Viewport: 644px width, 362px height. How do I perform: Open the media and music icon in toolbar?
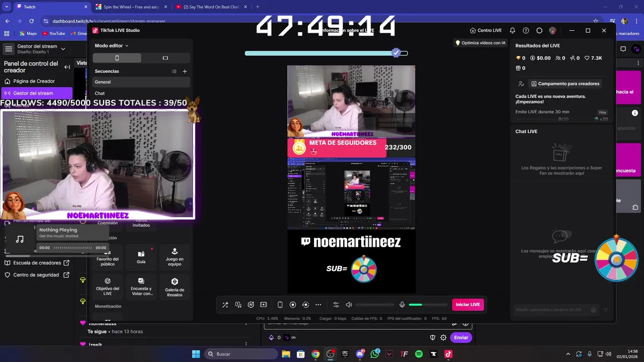tap(238, 305)
